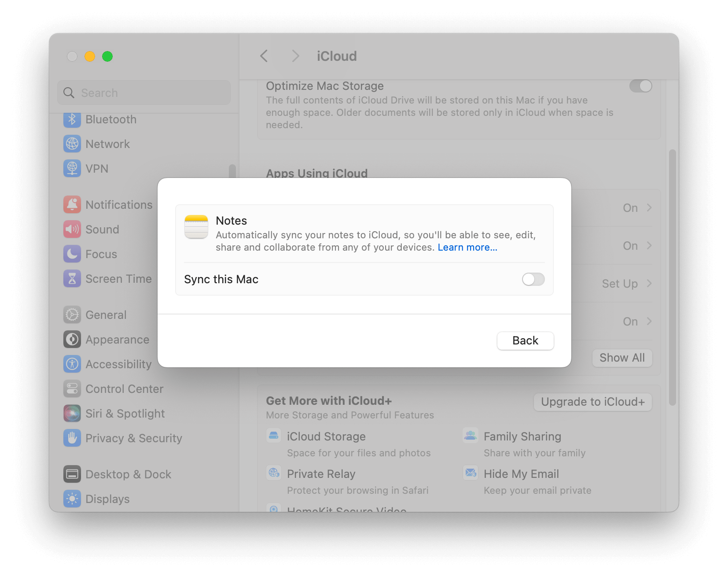
Task: Click the General gear icon
Action: click(72, 315)
